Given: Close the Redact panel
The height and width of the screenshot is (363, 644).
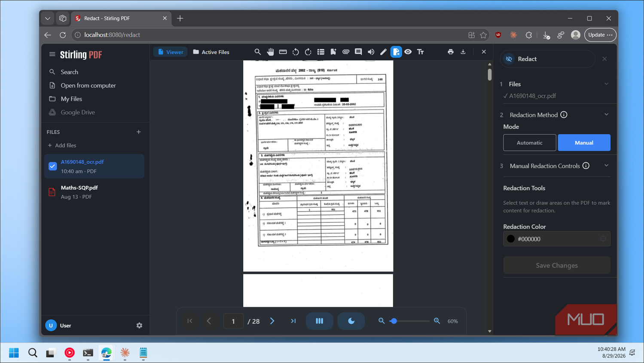Looking at the screenshot, I should click(604, 59).
